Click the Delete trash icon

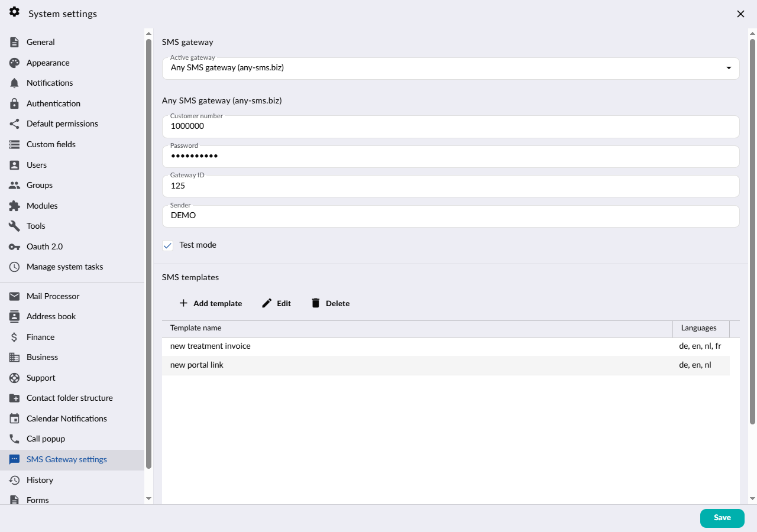click(315, 303)
